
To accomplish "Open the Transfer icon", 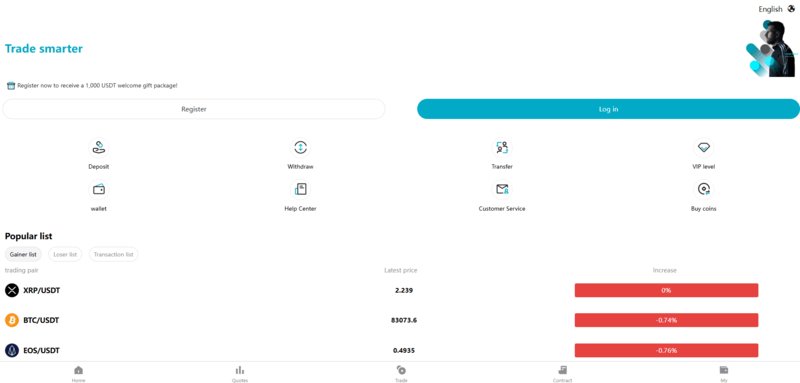I will (502, 148).
